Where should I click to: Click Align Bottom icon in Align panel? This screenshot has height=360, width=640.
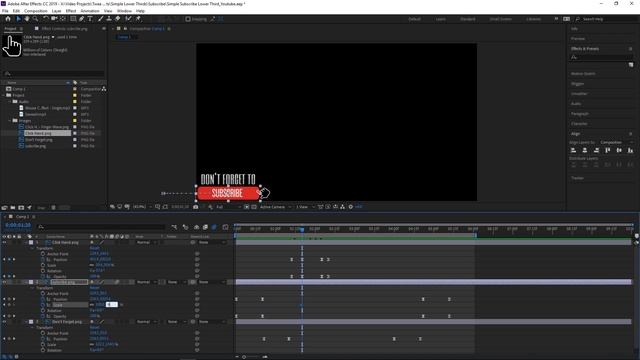(630, 150)
